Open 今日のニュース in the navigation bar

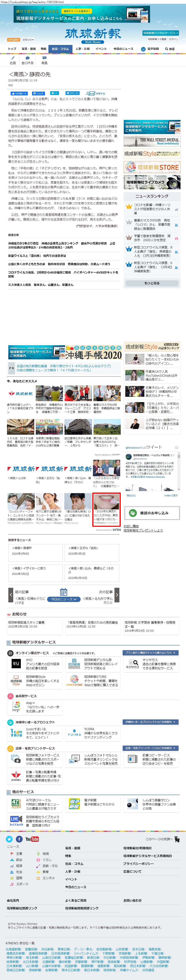[x=123, y=49]
